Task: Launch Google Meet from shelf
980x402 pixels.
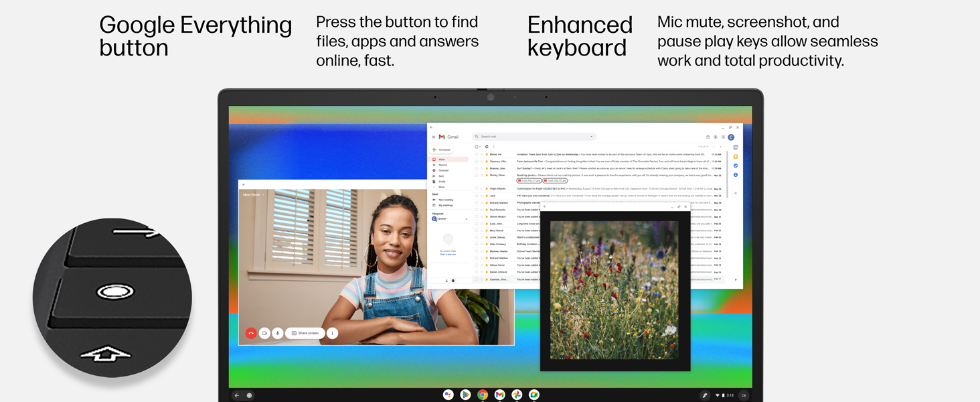Action: coord(534,395)
